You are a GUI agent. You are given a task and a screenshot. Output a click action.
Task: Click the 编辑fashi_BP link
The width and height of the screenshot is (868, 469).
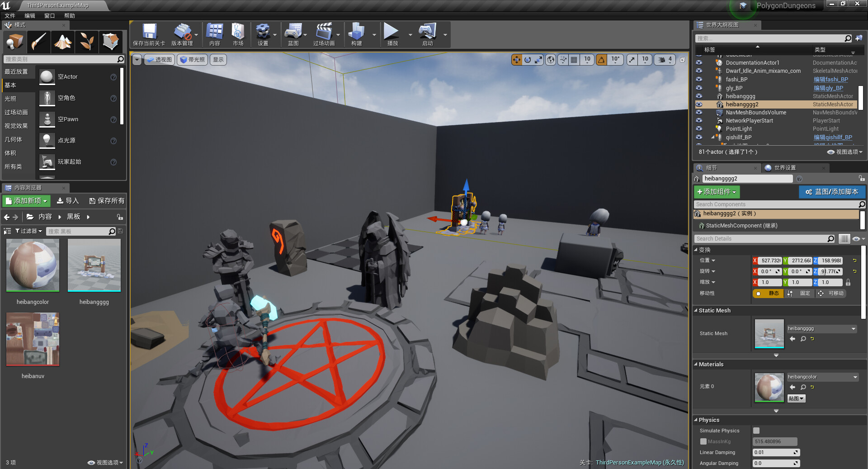pos(831,80)
